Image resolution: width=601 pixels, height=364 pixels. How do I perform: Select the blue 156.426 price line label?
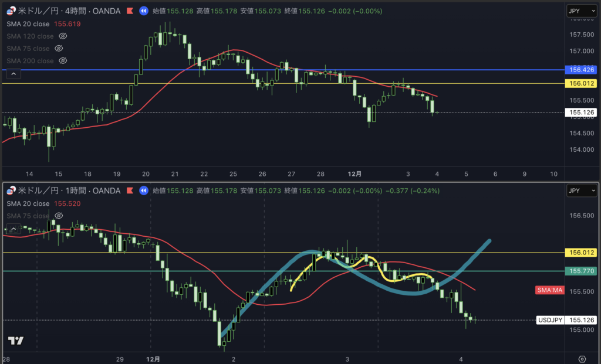tap(582, 70)
